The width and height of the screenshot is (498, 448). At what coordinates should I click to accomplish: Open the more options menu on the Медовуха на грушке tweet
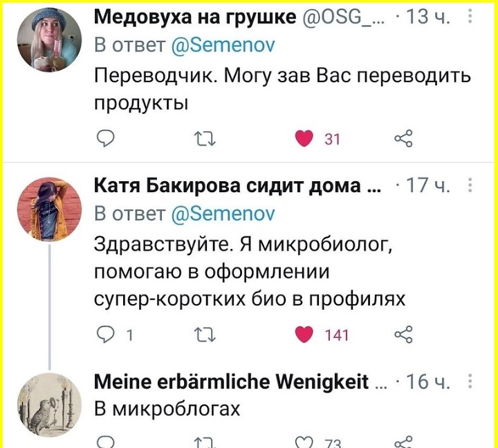470,16
